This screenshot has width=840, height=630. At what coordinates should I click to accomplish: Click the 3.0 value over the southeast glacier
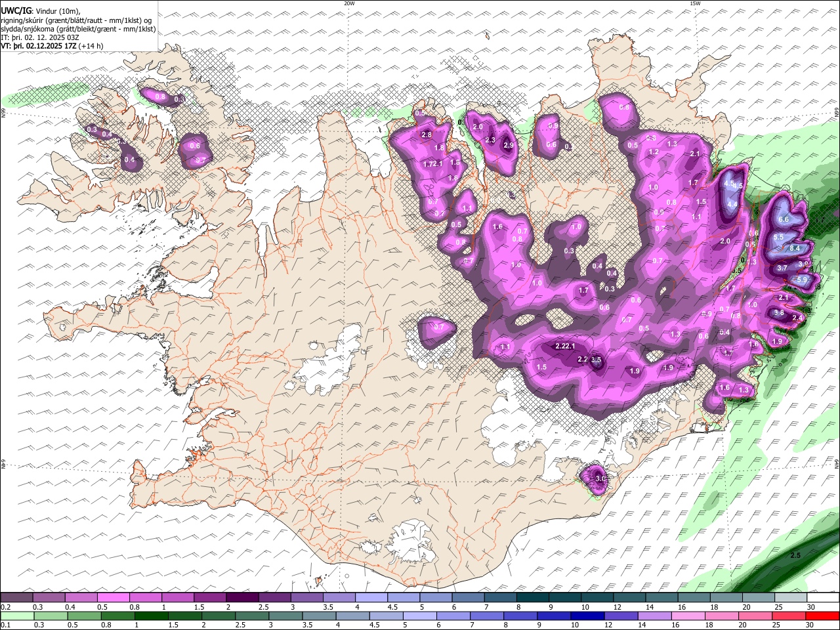click(x=600, y=479)
